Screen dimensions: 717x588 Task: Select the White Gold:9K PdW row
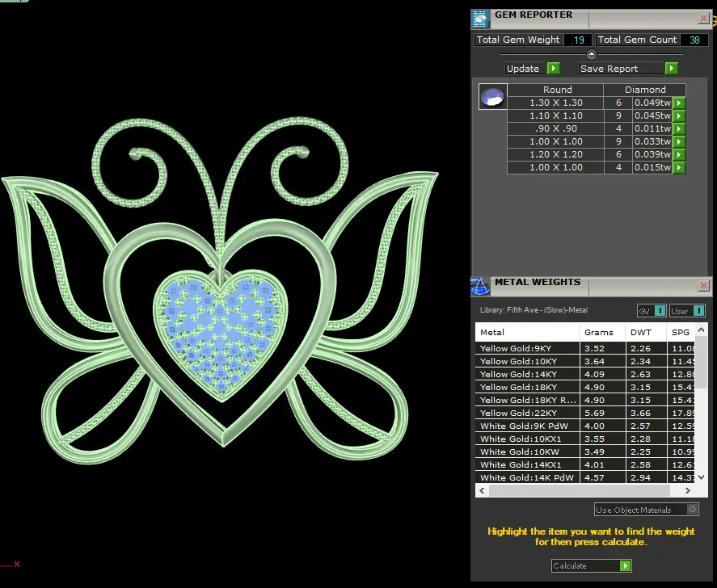585,426
